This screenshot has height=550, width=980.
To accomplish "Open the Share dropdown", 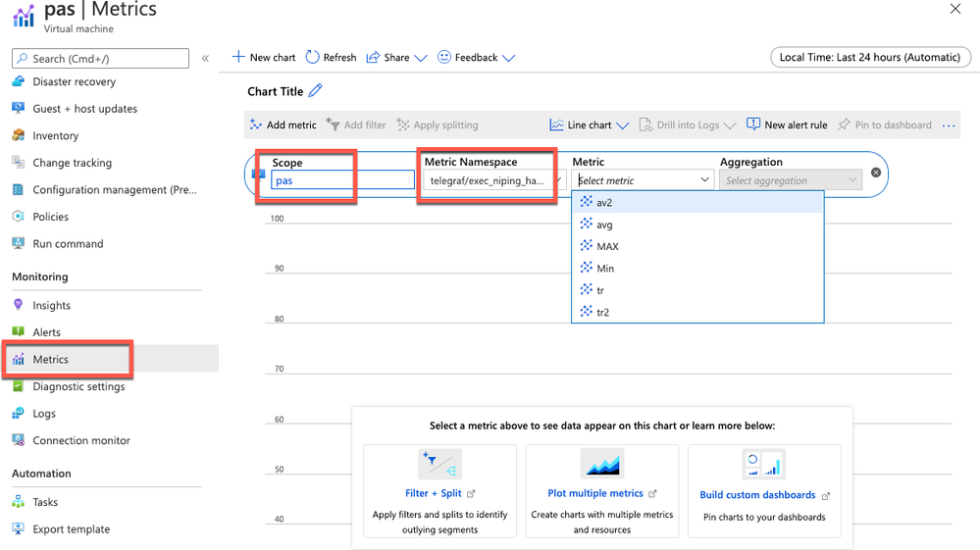I will pyautogui.click(x=396, y=57).
